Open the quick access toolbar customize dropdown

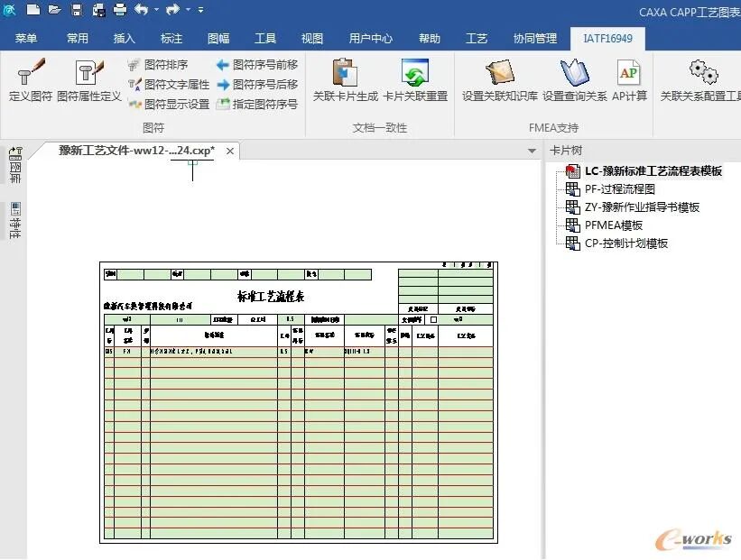200,9
